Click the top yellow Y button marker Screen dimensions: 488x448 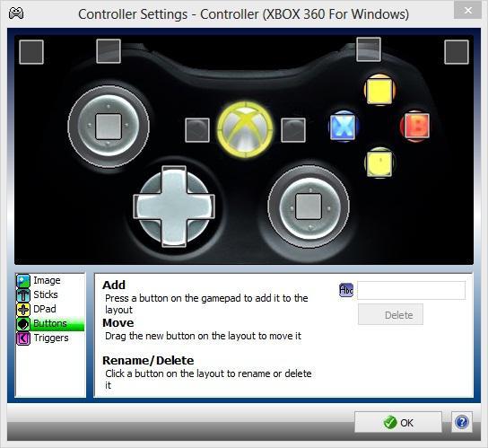click(x=379, y=91)
